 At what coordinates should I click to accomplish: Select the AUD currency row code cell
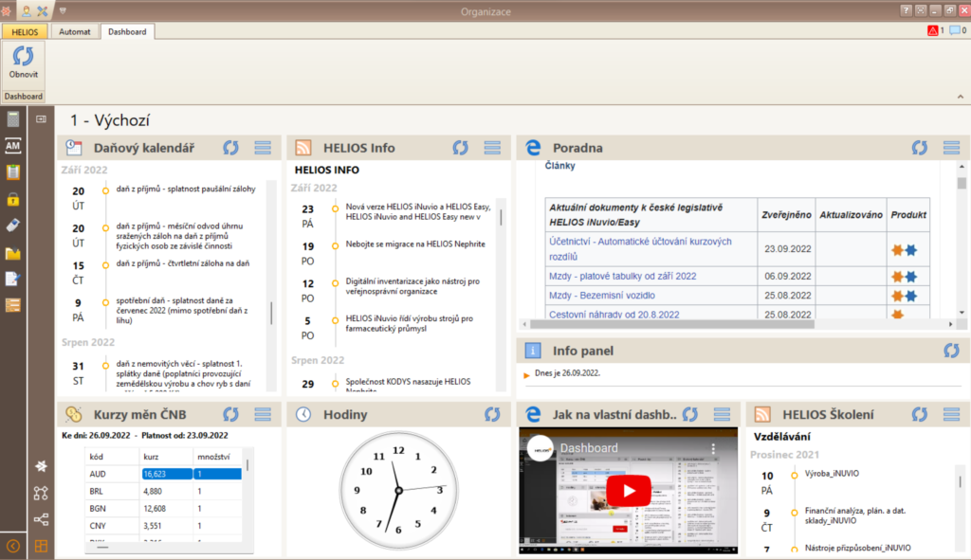coord(113,474)
